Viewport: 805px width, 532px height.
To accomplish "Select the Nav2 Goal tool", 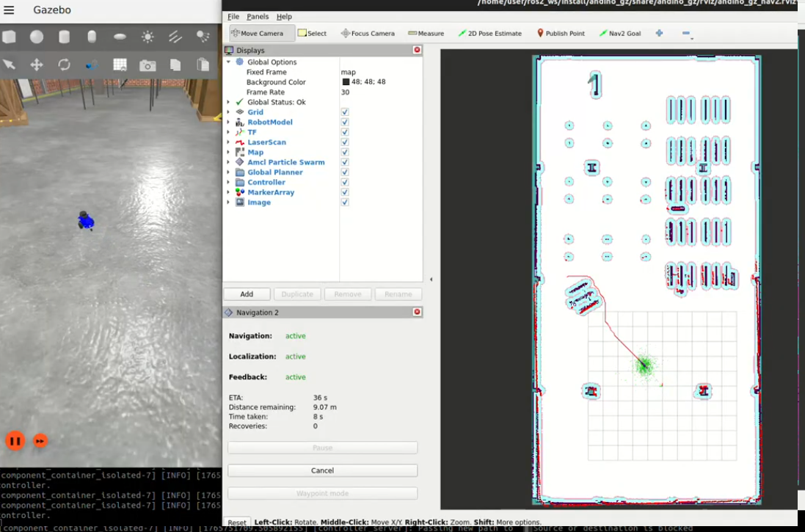I will click(x=620, y=33).
